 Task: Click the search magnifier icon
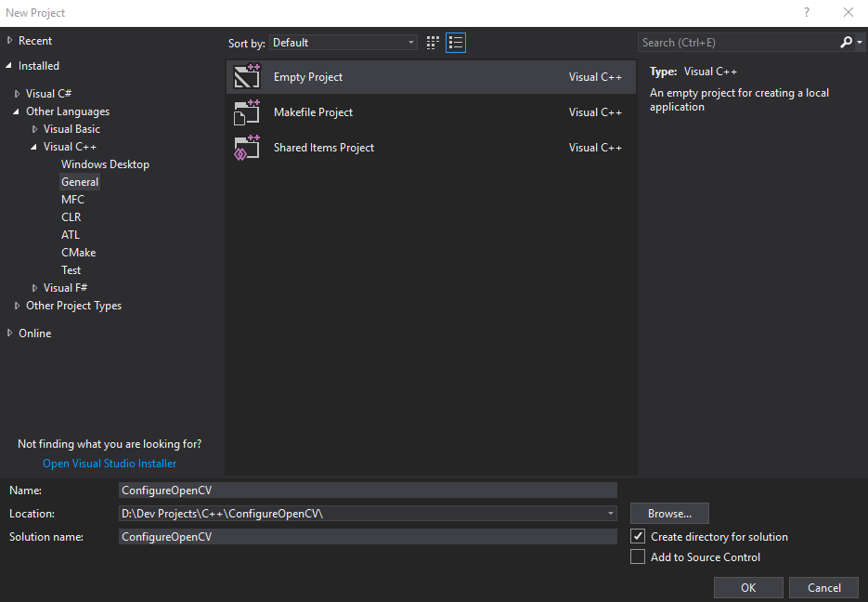pyautogui.click(x=846, y=43)
